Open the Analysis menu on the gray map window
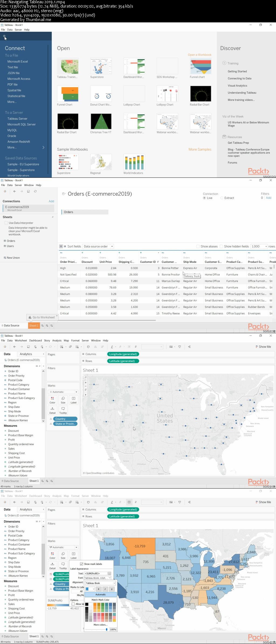 (57, 340)
